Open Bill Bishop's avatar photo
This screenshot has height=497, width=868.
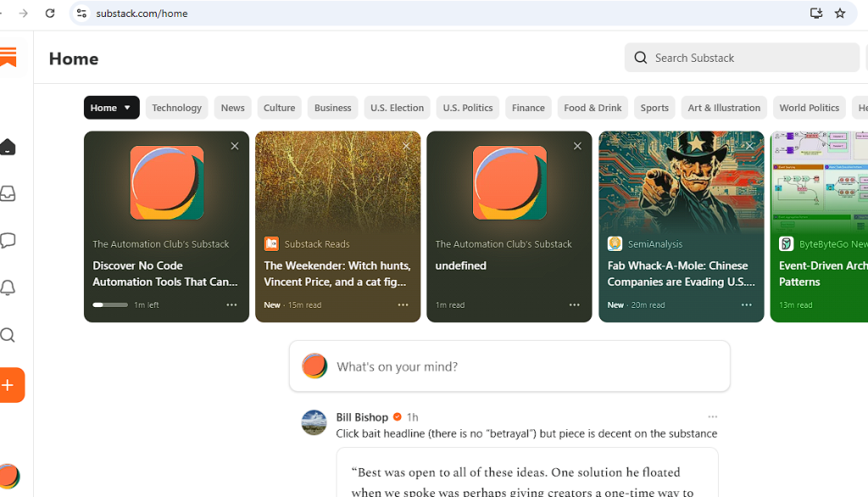314,422
